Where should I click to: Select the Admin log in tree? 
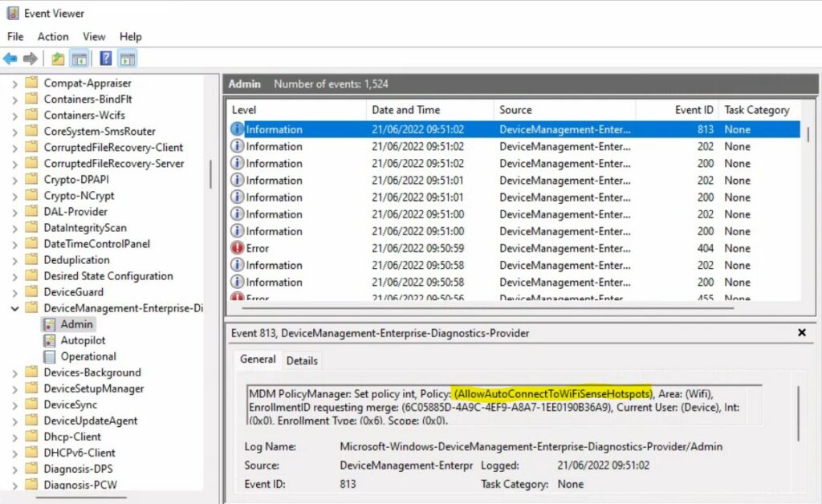(76, 324)
